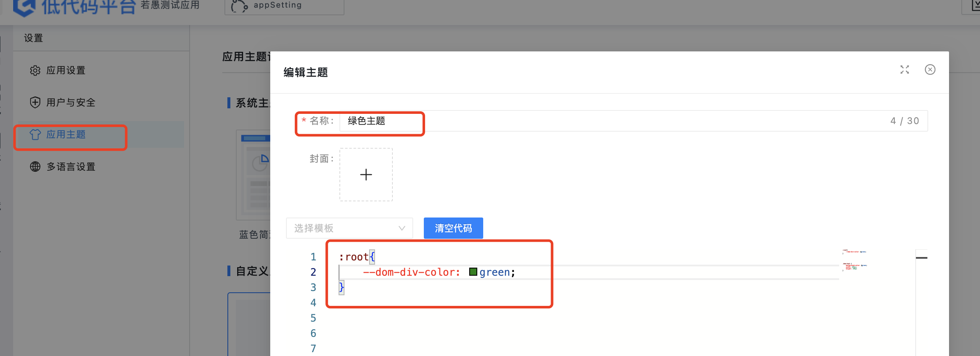
Task: Click the gear icon beside 应用设置
Action: pos(35,70)
